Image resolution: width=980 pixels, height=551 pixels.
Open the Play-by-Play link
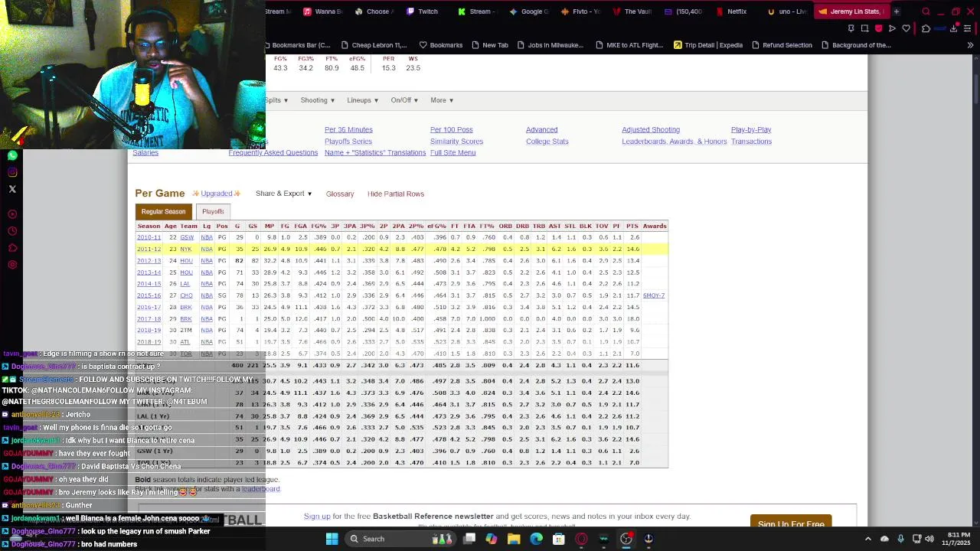[751, 130]
